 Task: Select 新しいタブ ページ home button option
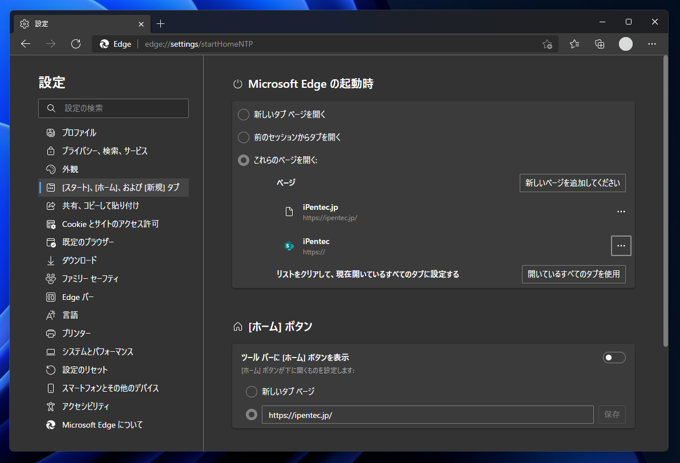[x=252, y=392]
